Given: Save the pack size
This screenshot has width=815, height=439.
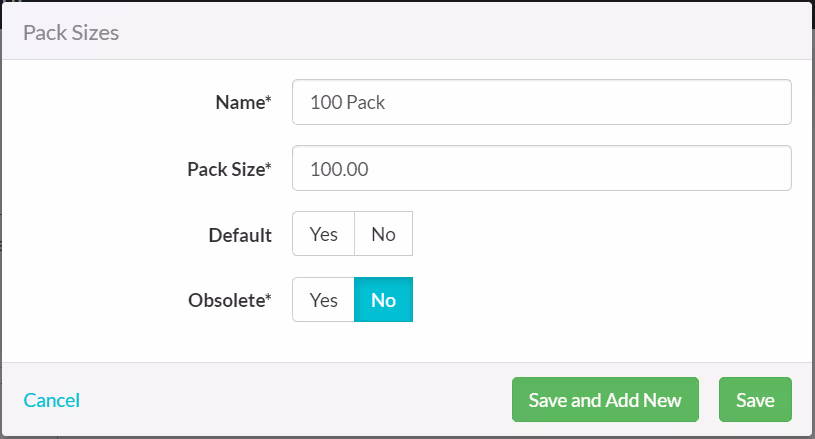Looking at the screenshot, I should tap(755, 400).
